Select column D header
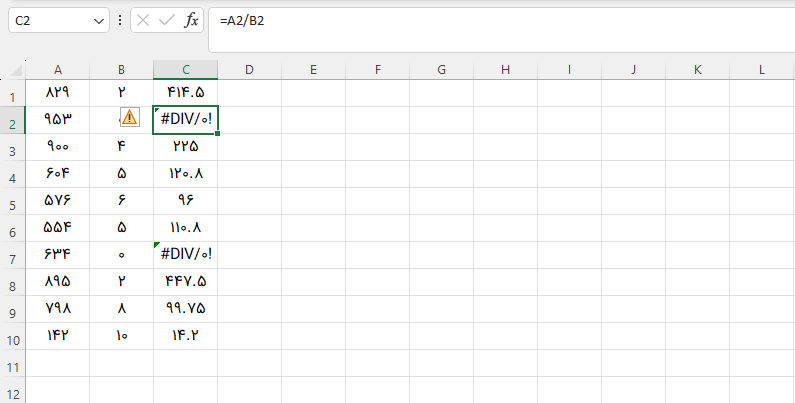This screenshot has height=403, width=795. pos(249,70)
